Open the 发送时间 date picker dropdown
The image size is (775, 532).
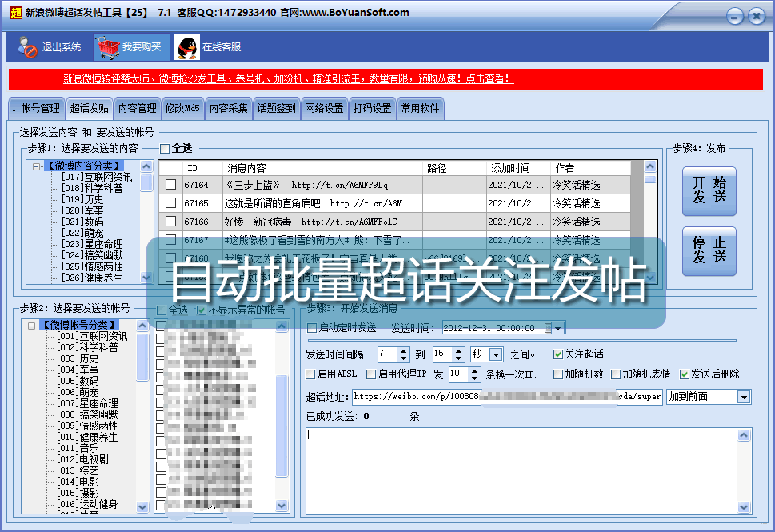[558, 328]
